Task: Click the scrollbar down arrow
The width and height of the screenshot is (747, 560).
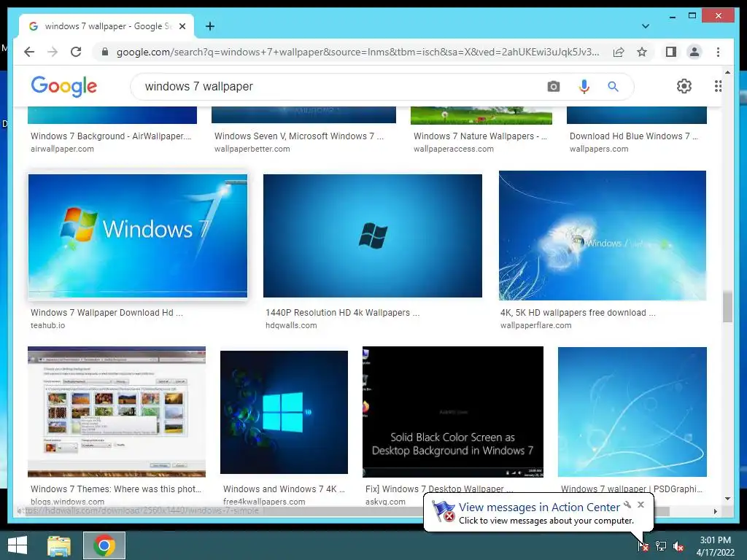Action: pos(727,499)
